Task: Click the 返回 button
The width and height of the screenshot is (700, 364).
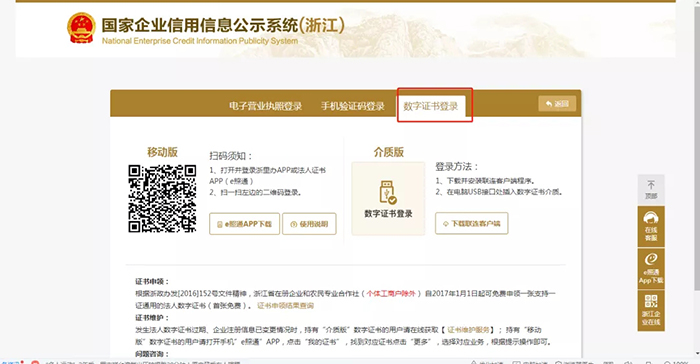Action: click(x=557, y=104)
